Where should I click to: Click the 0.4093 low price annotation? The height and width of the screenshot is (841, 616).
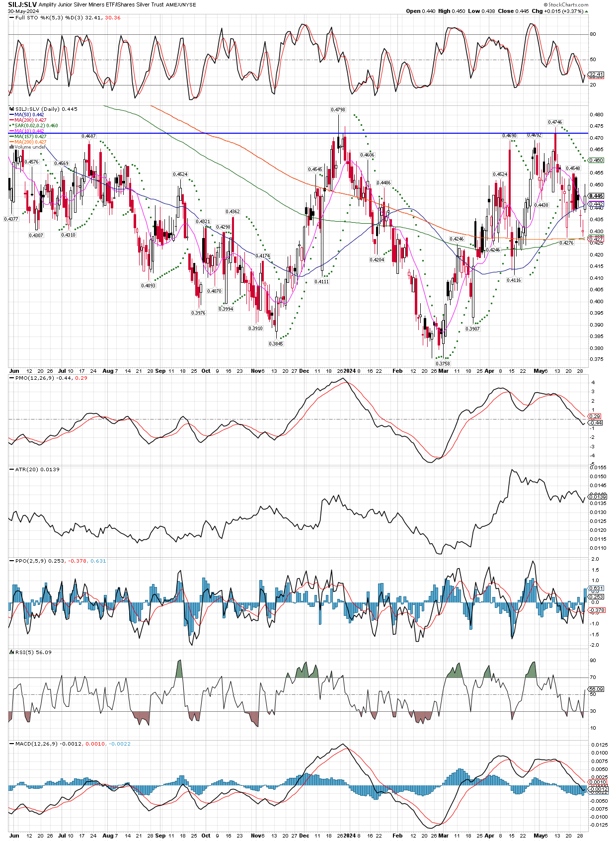coord(148,286)
